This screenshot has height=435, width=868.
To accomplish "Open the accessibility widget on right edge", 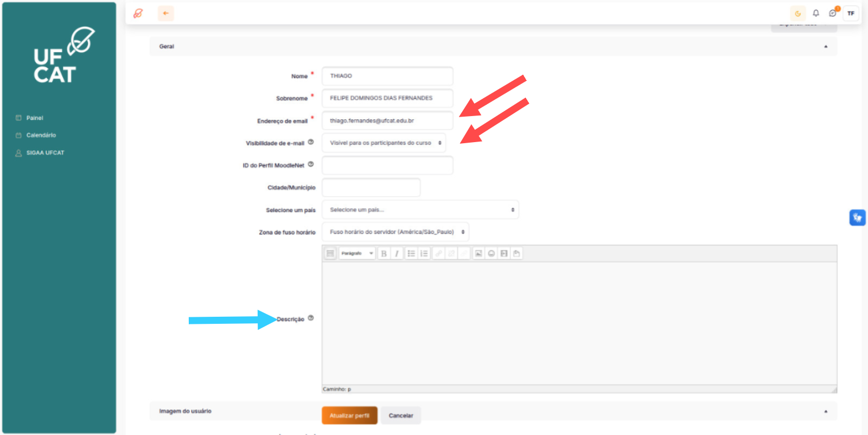I will (x=857, y=217).
